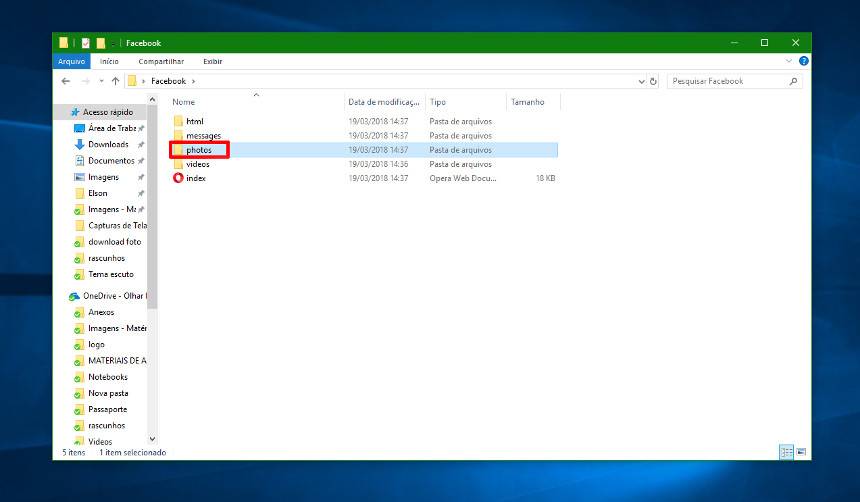
Task: Open address bar history dropdown
Action: tap(641, 81)
